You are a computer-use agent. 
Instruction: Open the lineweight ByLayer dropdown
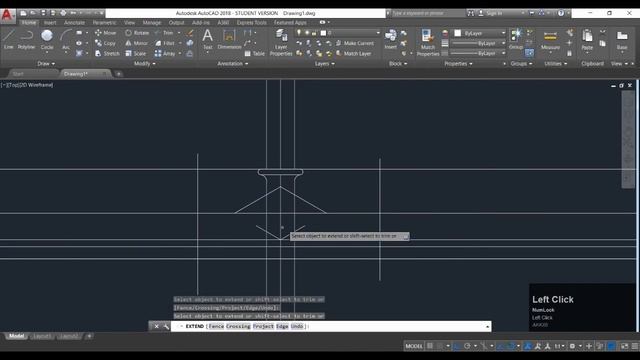(478, 43)
